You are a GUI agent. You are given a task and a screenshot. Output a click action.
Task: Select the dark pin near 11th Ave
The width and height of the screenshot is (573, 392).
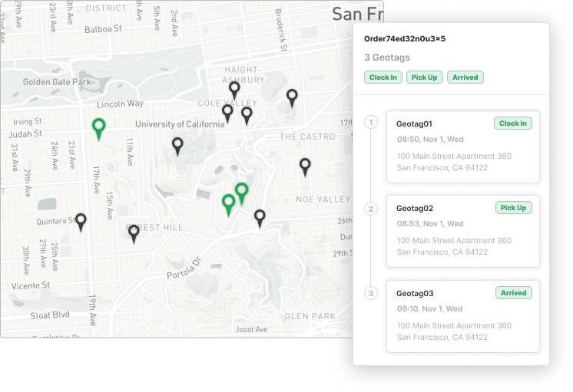pyautogui.click(x=177, y=145)
